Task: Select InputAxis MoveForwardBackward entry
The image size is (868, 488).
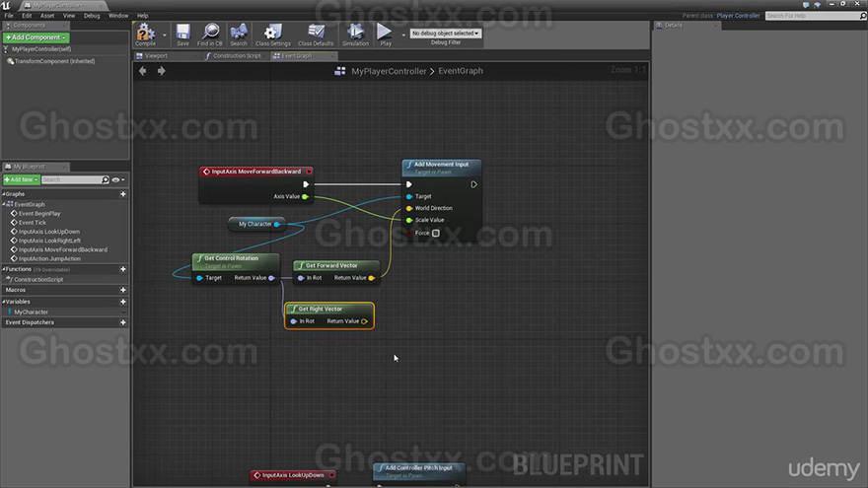Action: point(62,249)
